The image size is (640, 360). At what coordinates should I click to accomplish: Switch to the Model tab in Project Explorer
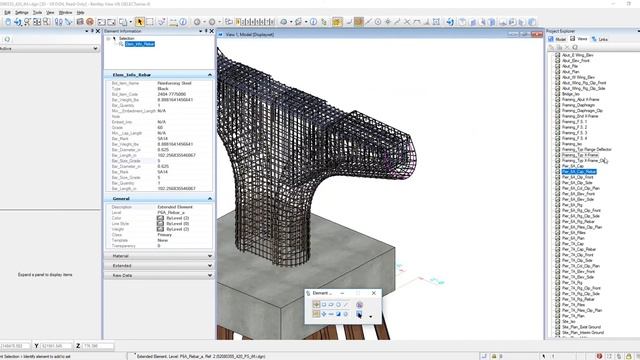pyautogui.click(x=557, y=39)
